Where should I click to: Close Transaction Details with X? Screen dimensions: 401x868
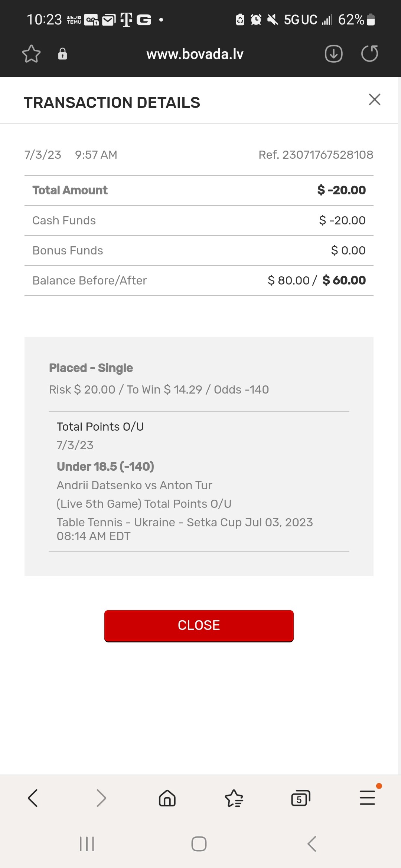pyautogui.click(x=374, y=99)
